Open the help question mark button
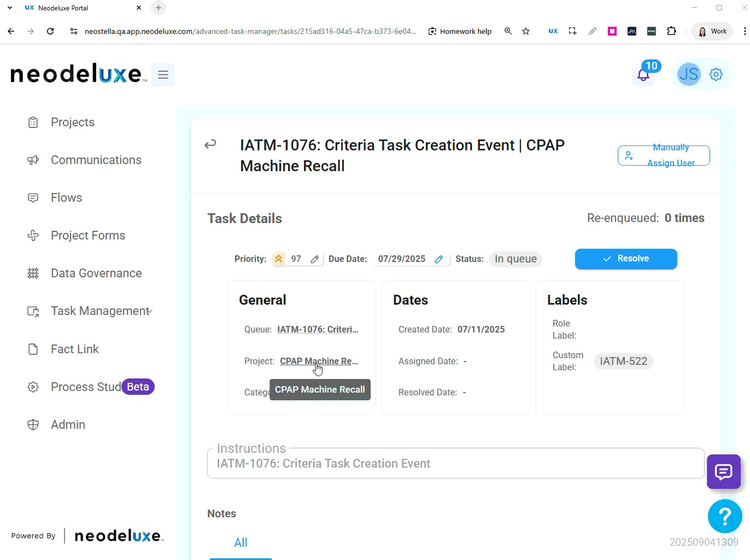 724,516
